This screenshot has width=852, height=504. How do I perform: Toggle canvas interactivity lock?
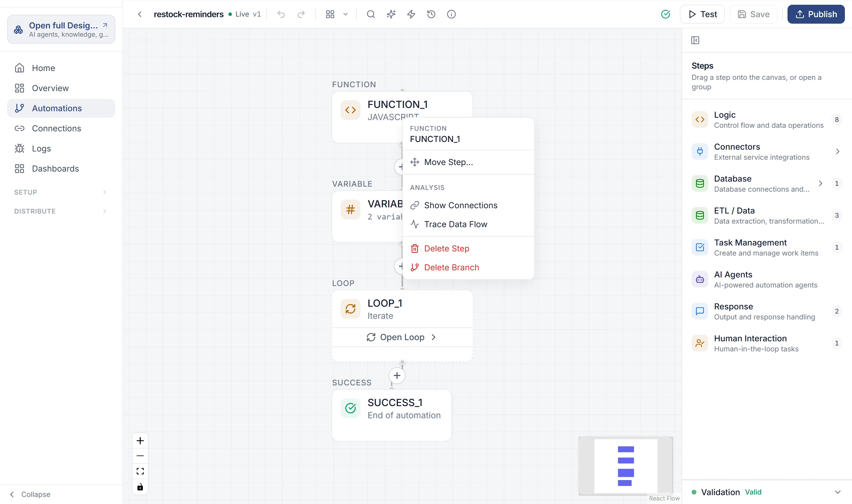[140, 487]
